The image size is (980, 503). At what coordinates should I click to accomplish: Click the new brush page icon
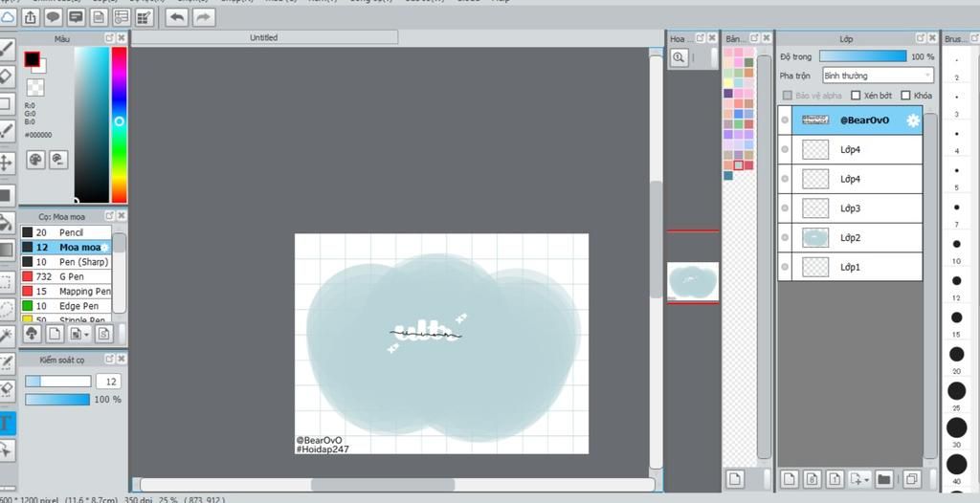55,334
